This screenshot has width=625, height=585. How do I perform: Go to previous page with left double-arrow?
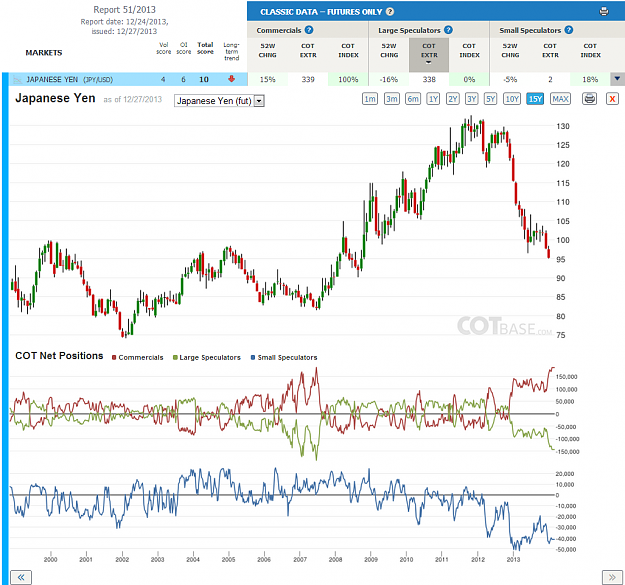click(x=21, y=577)
